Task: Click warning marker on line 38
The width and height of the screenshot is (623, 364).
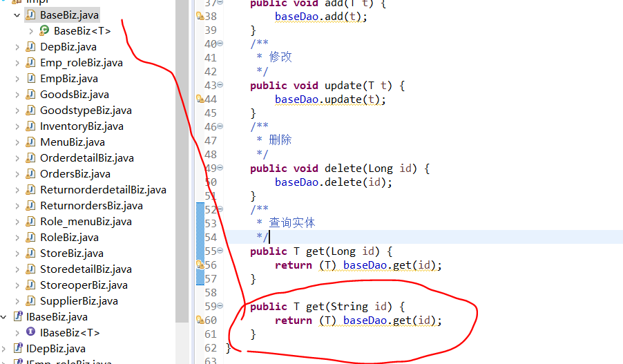Action: point(200,17)
